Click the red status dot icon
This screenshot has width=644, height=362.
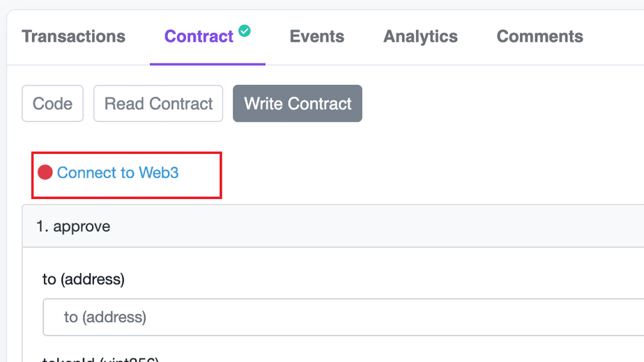pyautogui.click(x=45, y=173)
